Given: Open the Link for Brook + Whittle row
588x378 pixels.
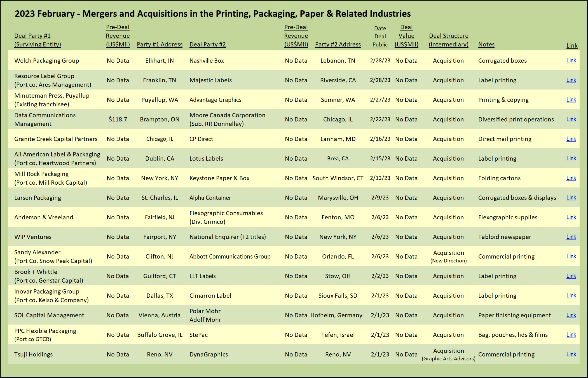Looking at the screenshot, I should coord(571,276).
